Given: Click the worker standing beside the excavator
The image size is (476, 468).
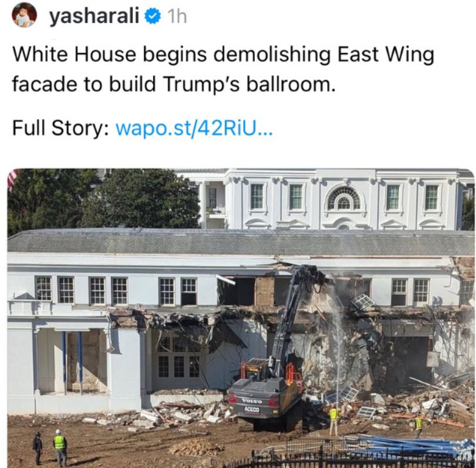Looking at the screenshot, I should pyautogui.click(x=334, y=420).
